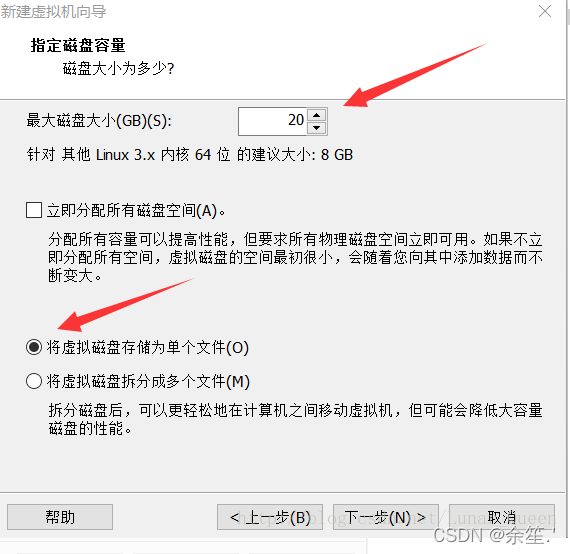Cancel the wizard with 取消 button
The width and height of the screenshot is (570, 554).
pos(502,517)
